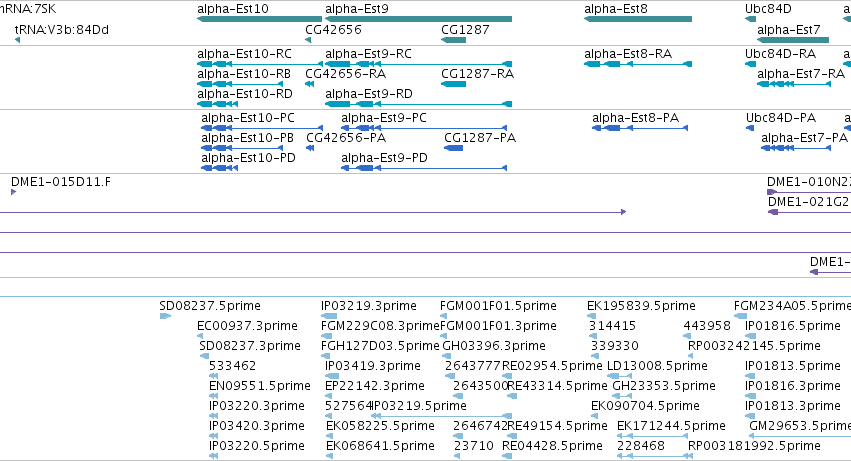Select EST FGM229C08.3prime

pyautogui.click(x=380, y=326)
